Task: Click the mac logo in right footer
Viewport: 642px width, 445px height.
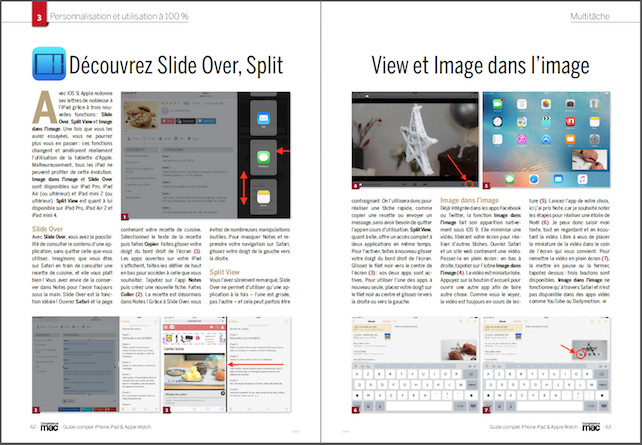Action: pos(591,427)
